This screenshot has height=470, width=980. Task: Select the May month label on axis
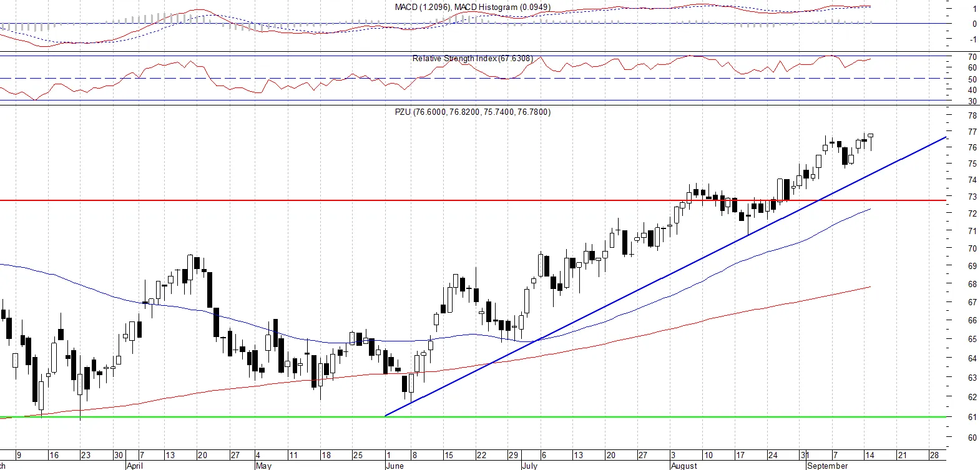[x=264, y=466]
